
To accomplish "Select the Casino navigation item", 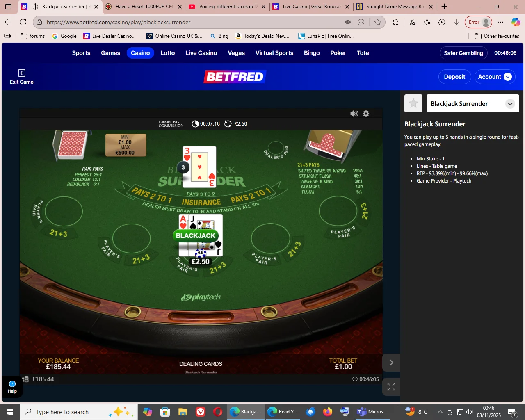I will click(140, 53).
